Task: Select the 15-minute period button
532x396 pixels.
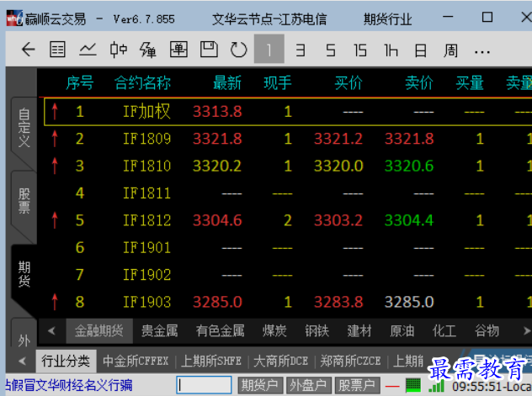Action: [360, 50]
